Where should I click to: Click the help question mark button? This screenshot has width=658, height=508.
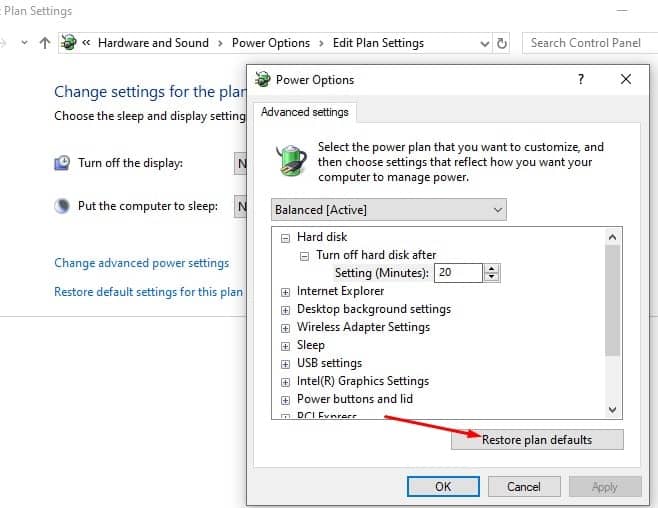point(581,79)
